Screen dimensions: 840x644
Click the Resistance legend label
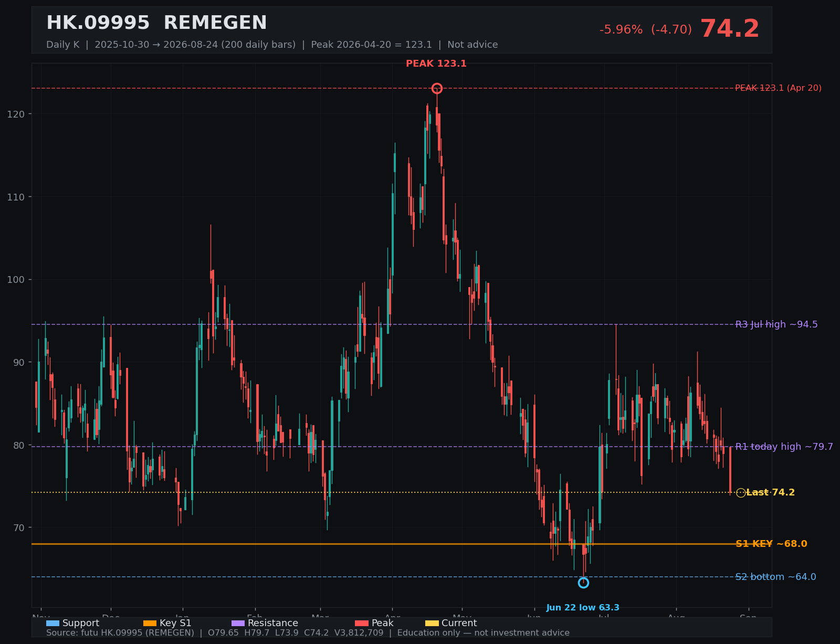click(273, 623)
